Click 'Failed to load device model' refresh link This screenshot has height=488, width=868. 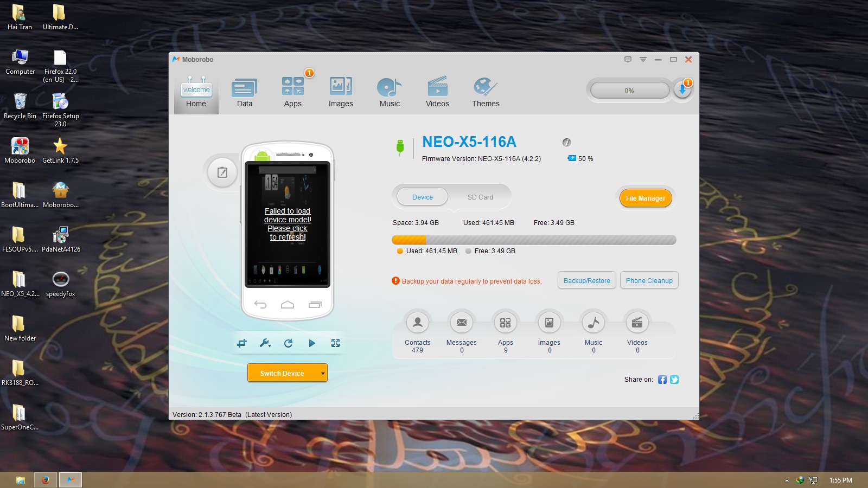288,224
